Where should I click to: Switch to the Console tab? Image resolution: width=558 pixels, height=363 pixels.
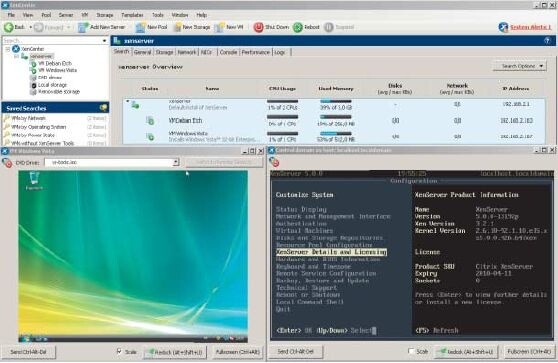point(228,52)
